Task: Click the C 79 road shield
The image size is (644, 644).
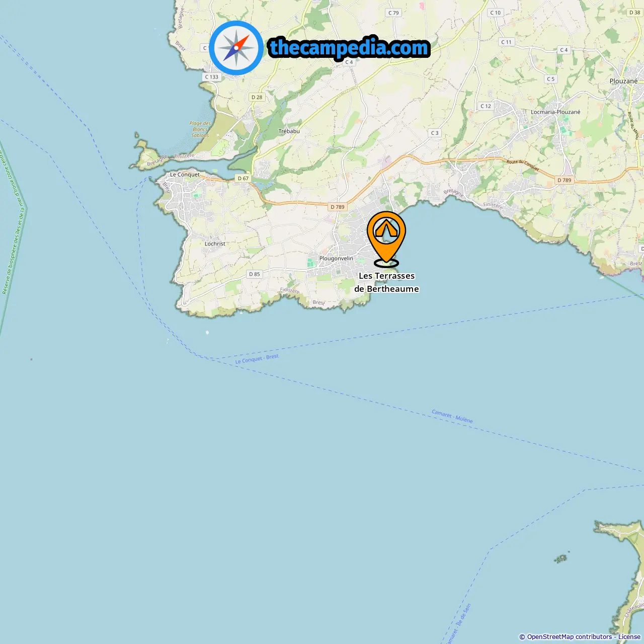Action: coord(393,13)
